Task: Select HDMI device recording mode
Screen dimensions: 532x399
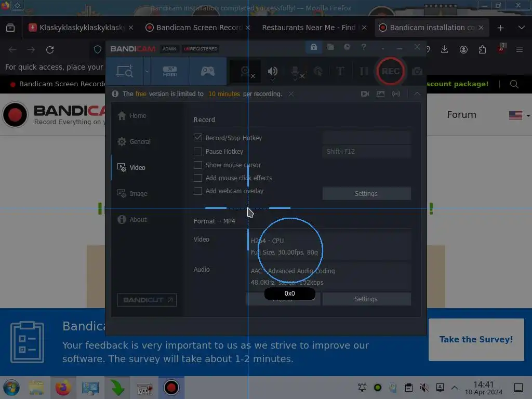Action: pyautogui.click(x=170, y=71)
